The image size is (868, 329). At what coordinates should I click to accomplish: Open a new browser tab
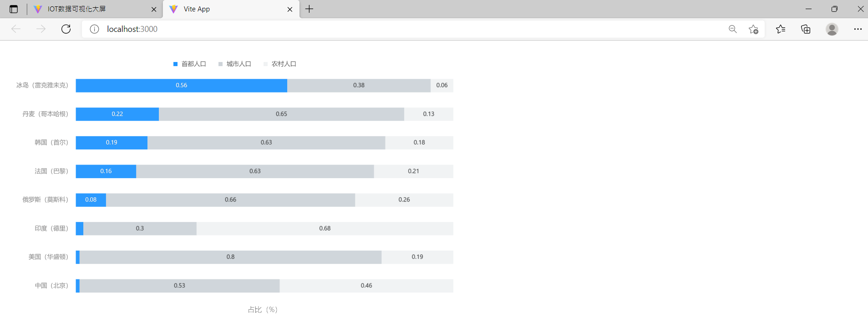click(310, 9)
